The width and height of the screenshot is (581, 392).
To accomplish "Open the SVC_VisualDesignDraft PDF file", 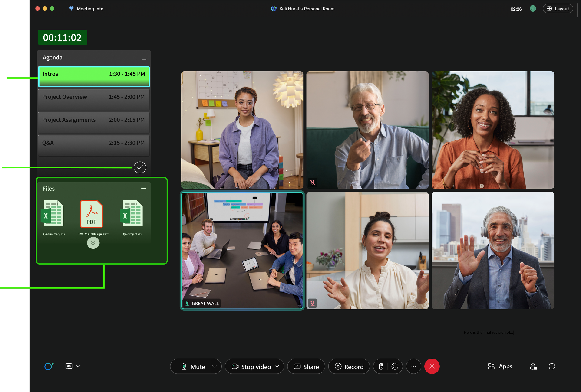I will tap(92, 214).
